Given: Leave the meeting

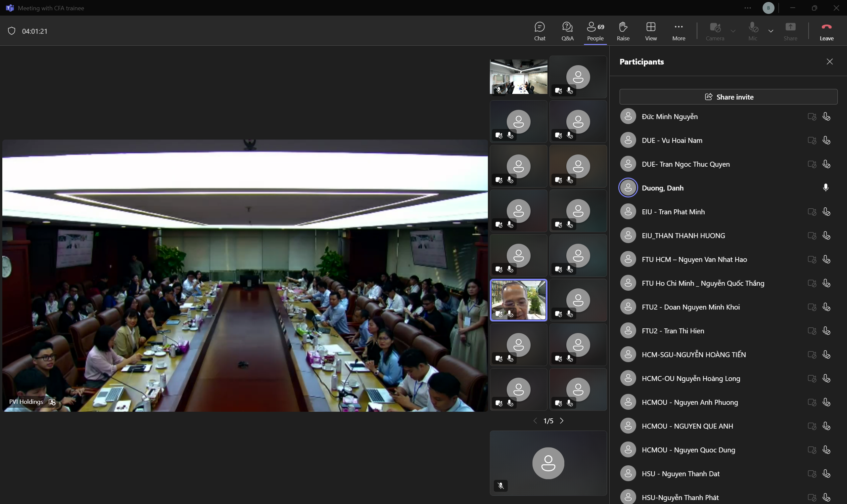Looking at the screenshot, I should [x=826, y=31].
